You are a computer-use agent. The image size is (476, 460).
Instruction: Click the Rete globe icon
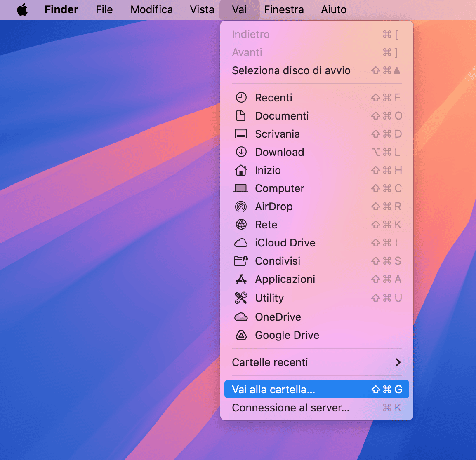[241, 225]
